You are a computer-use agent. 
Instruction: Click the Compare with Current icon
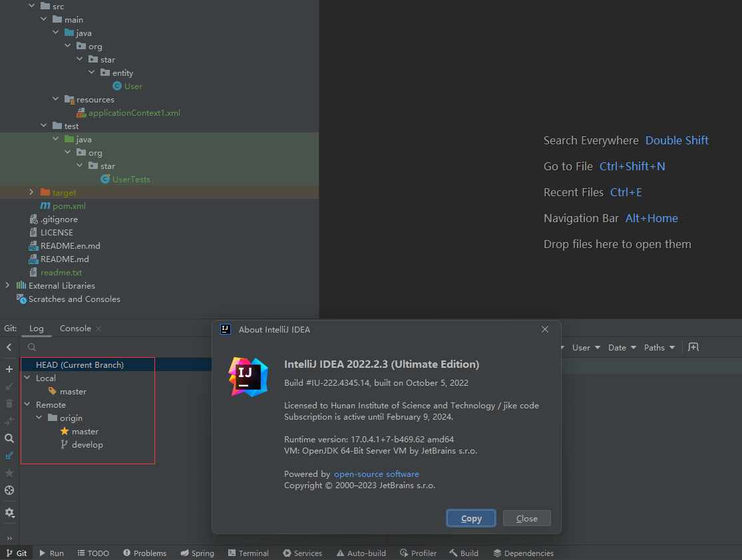(x=9, y=421)
